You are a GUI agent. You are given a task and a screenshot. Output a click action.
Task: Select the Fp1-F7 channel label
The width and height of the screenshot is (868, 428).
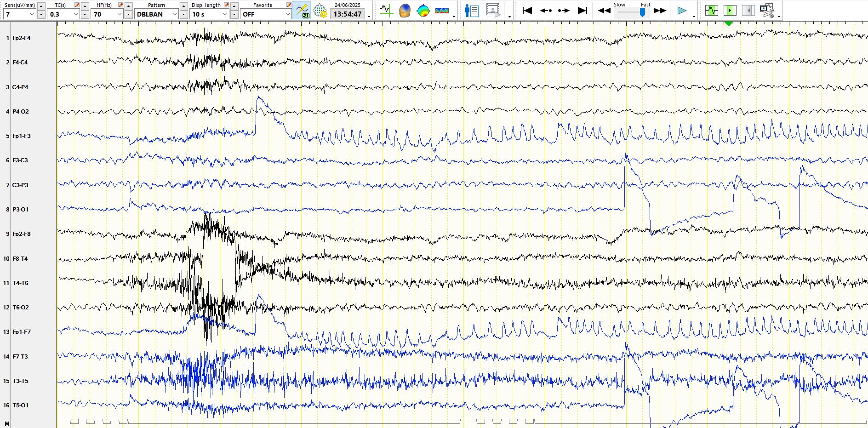click(x=21, y=332)
